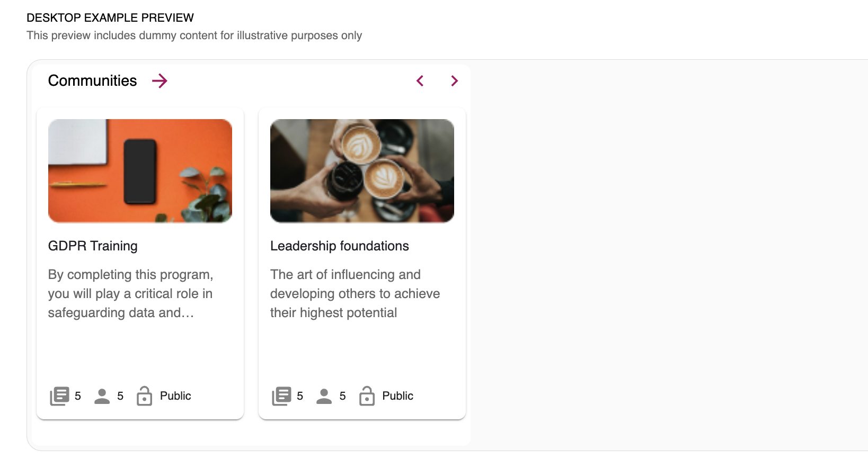The image size is (868, 468).
Task: Click the GDPR Training title
Action: click(93, 246)
